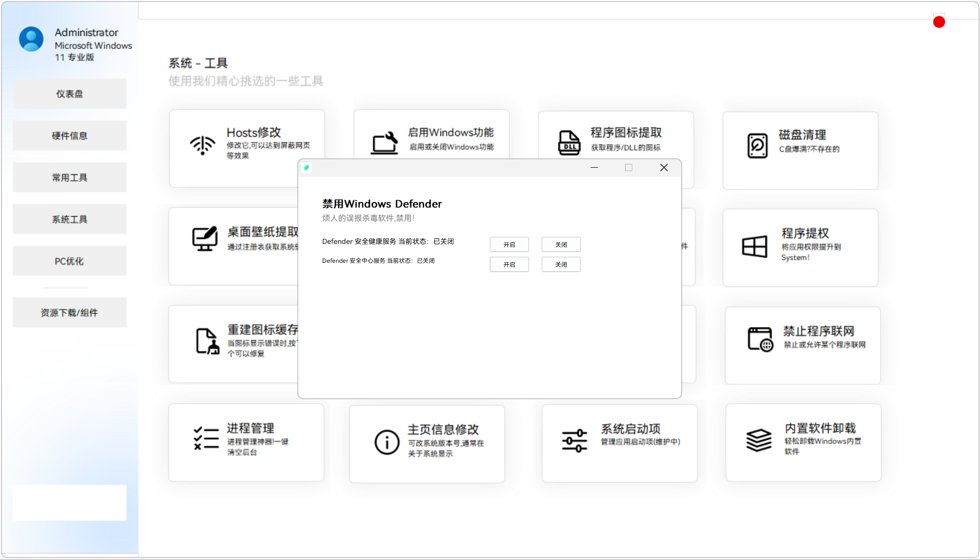Click the 禁用Windows Defender heading text
Image resolution: width=980 pixels, height=559 pixels.
[382, 204]
